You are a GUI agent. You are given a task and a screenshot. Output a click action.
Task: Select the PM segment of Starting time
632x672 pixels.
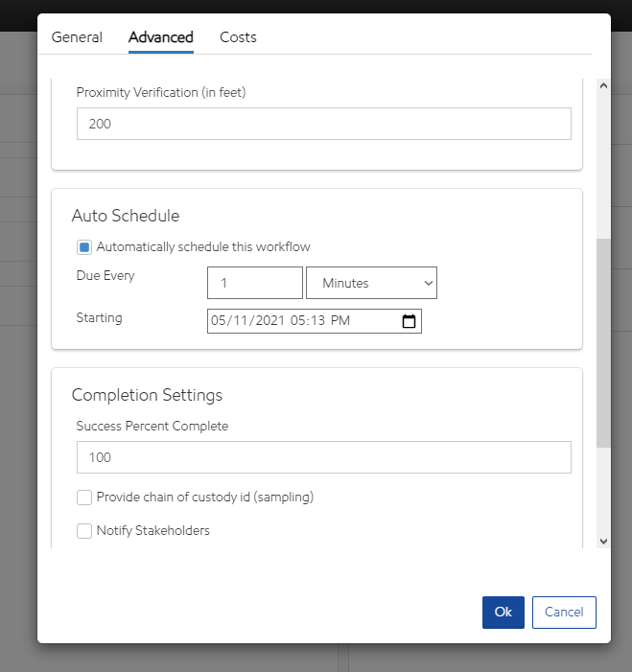340,321
